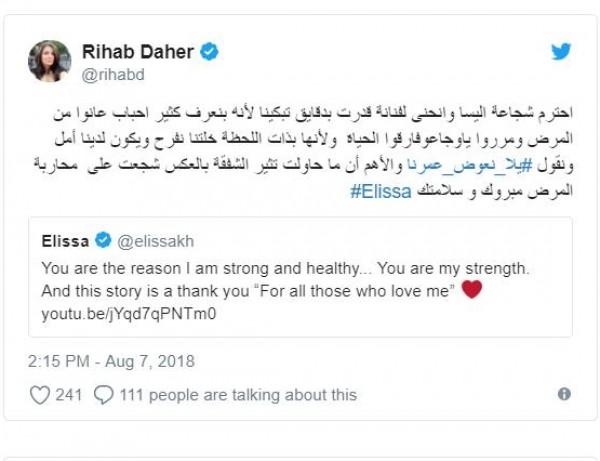Click Elissa's verified badge in quoted tweet
Image resolution: width=600 pixels, height=461 pixels.
click(x=102, y=241)
